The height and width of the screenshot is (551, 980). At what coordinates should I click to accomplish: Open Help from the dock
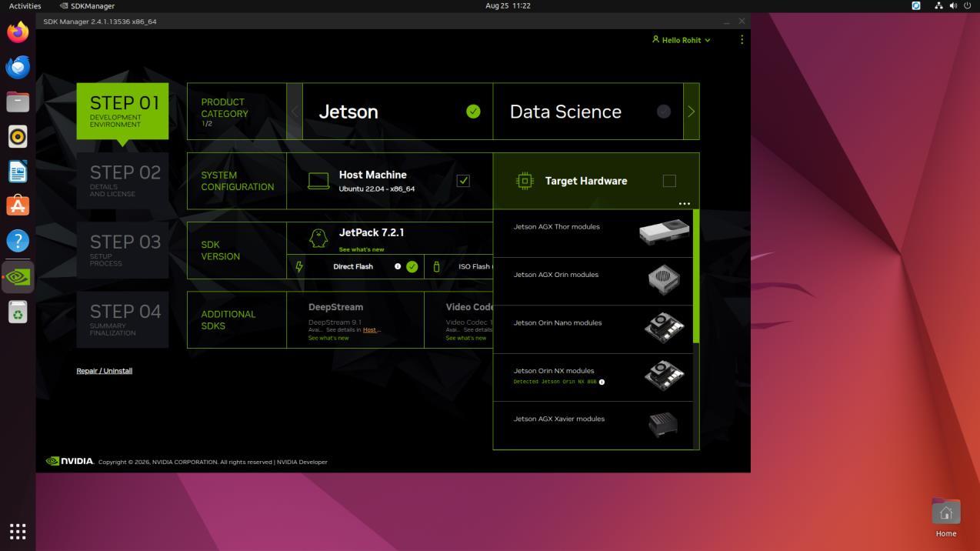pos(18,241)
